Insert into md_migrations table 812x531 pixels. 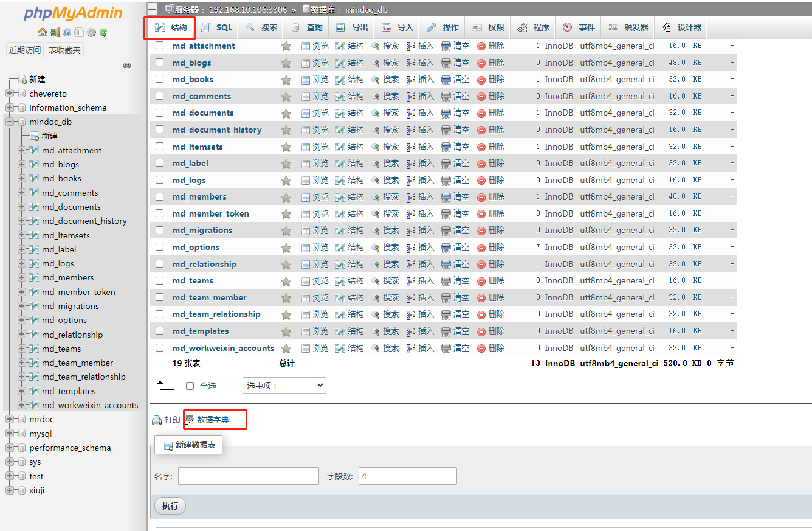coord(421,230)
